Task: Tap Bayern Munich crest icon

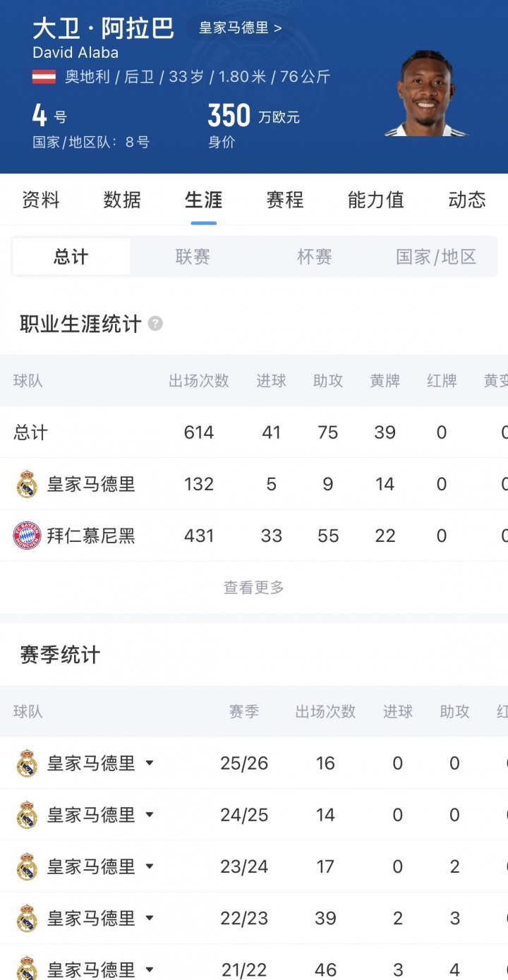Action: (27, 536)
